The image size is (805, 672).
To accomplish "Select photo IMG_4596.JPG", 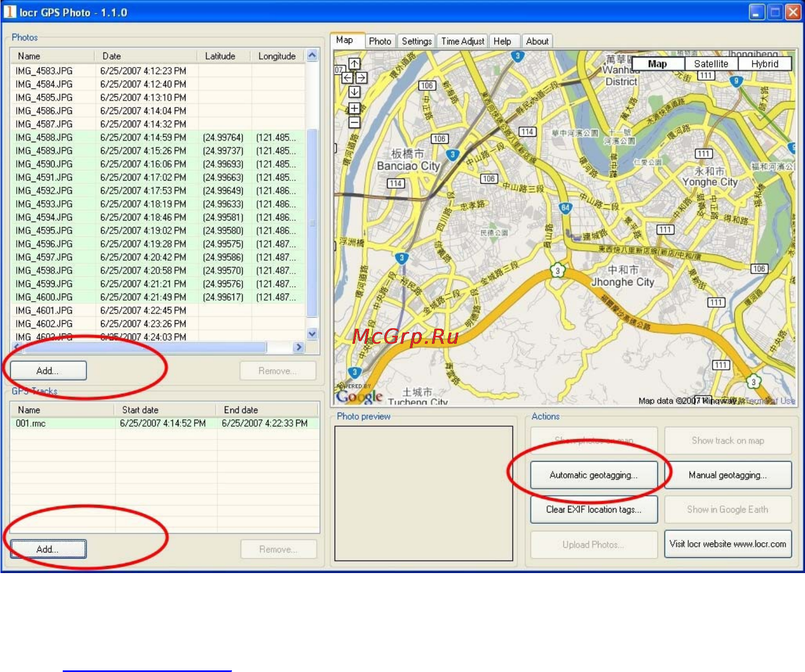I will (158, 244).
